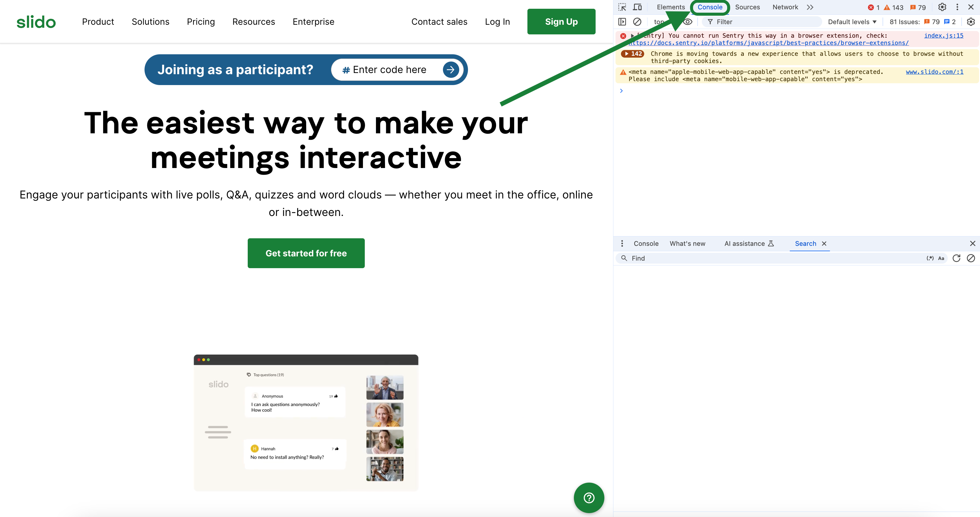Open the What's new drawer tab

coord(687,243)
